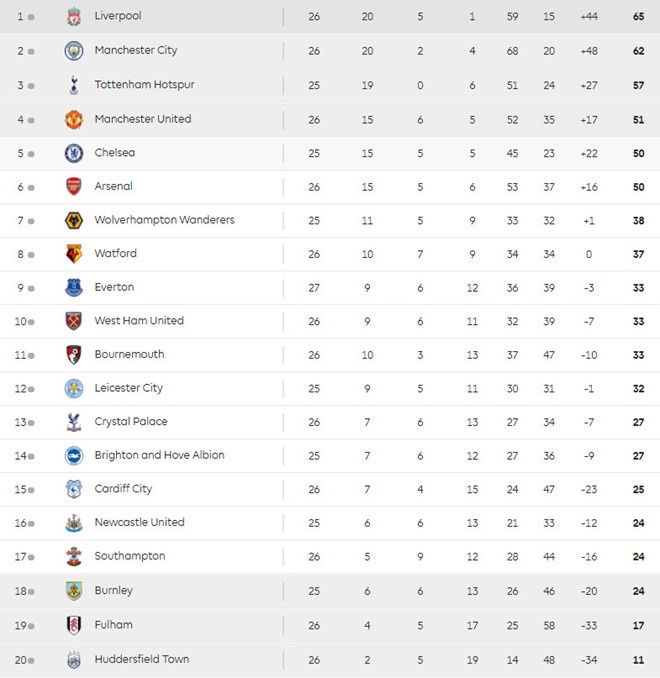Image resolution: width=660 pixels, height=678 pixels.
Task: Click the Manchester City club badge
Action: click(x=74, y=50)
